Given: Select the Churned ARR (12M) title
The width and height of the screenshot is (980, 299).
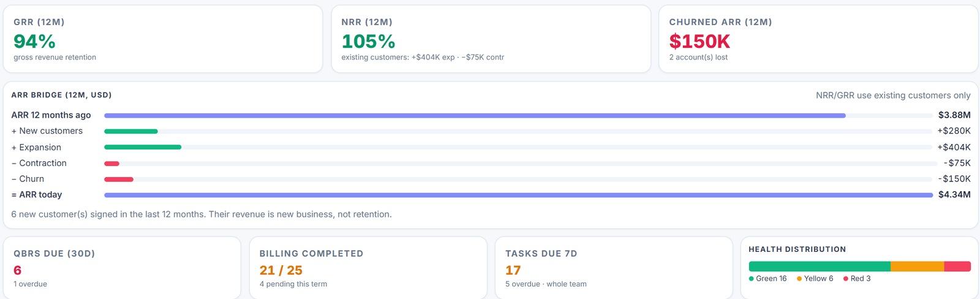Looking at the screenshot, I should [x=720, y=22].
